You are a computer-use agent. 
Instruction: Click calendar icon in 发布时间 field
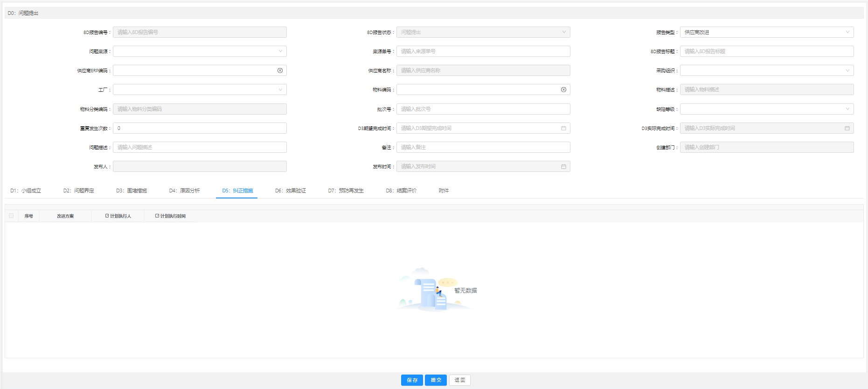563,166
